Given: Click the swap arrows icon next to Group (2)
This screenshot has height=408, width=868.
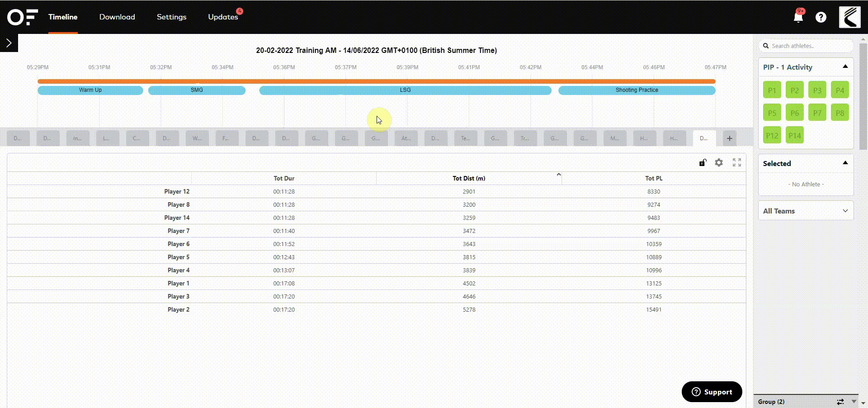Looking at the screenshot, I should click(x=840, y=402).
